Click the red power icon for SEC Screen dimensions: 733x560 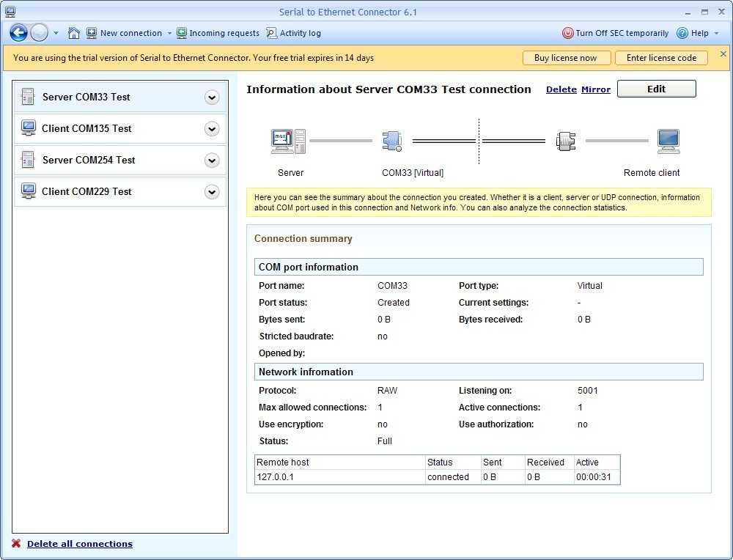[x=567, y=33]
